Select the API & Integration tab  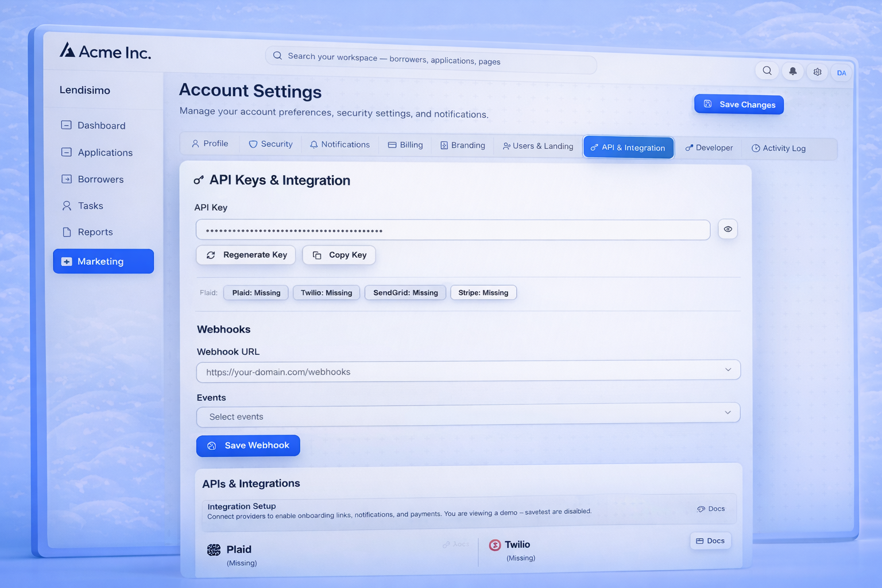[x=628, y=148]
